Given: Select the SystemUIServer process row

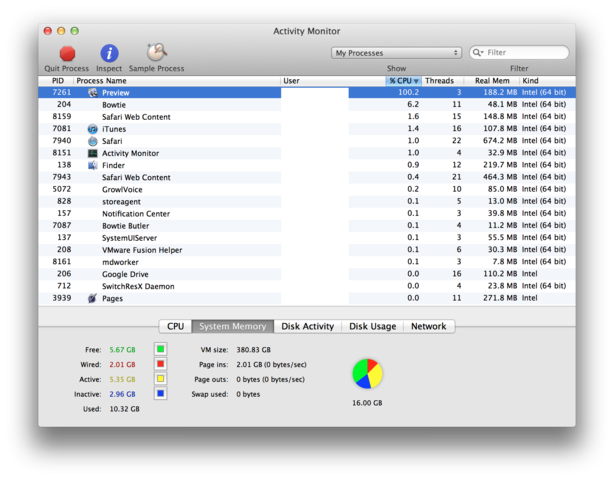Looking at the screenshot, I should (307, 238).
